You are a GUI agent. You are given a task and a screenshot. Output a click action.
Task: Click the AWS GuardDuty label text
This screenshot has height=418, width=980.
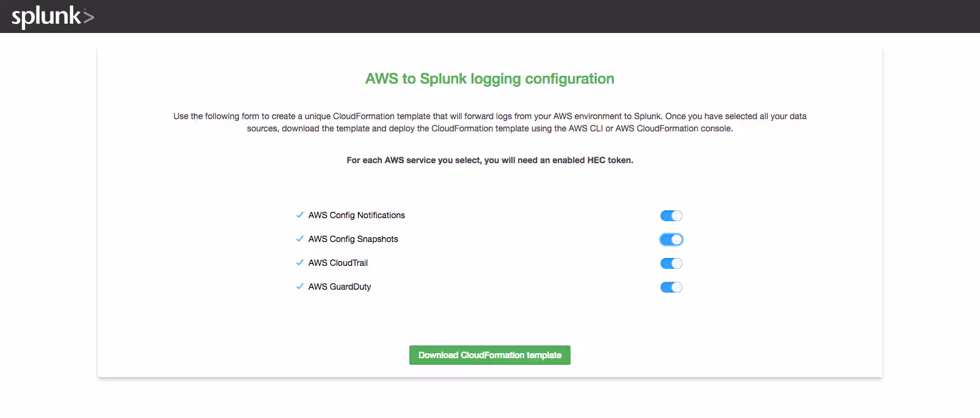(x=340, y=287)
